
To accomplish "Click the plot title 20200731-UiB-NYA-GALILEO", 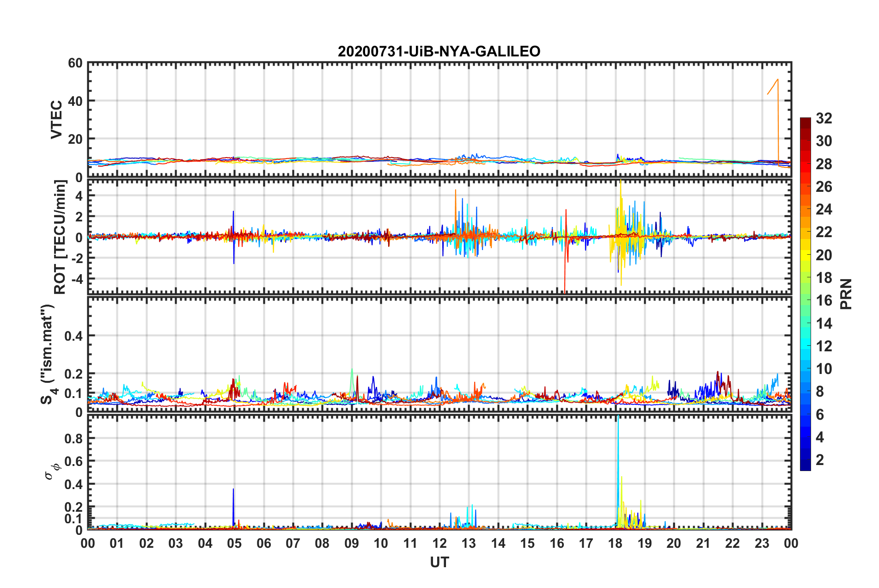I will coord(439,51).
